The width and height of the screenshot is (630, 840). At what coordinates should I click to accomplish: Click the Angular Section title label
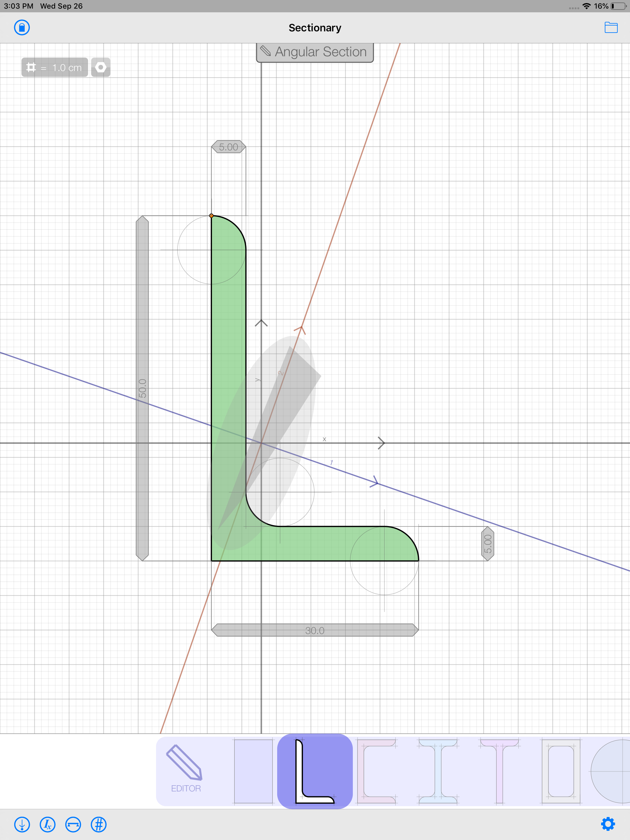pyautogui.click(x=315, y=52)
